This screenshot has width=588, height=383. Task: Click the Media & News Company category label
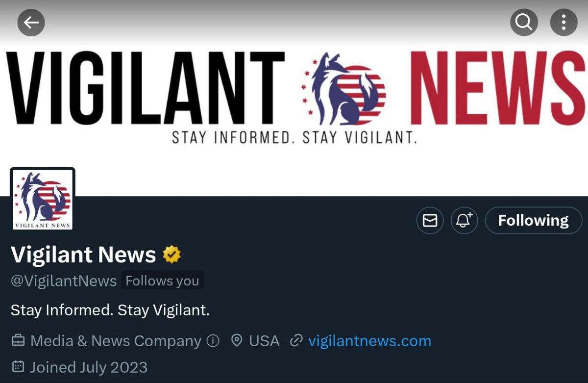(116, 341)
